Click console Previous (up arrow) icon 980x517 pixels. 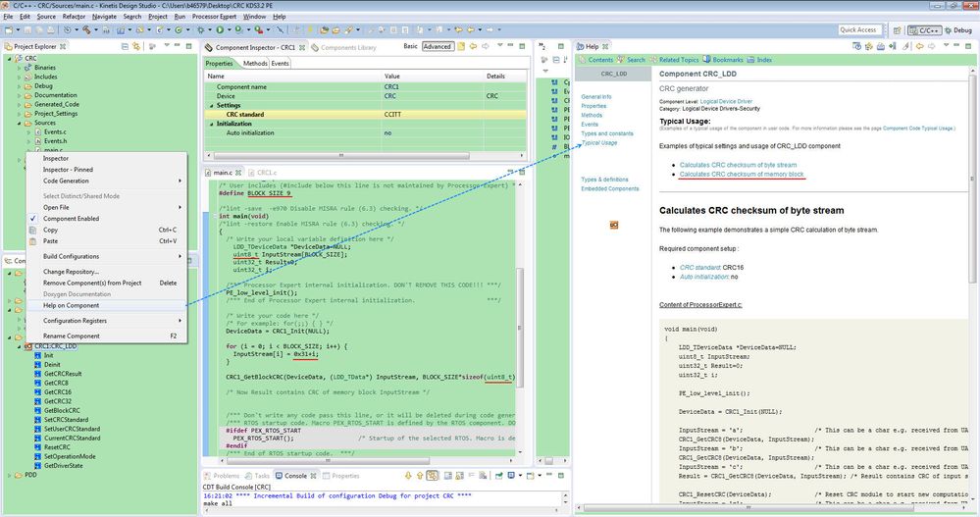420,476
